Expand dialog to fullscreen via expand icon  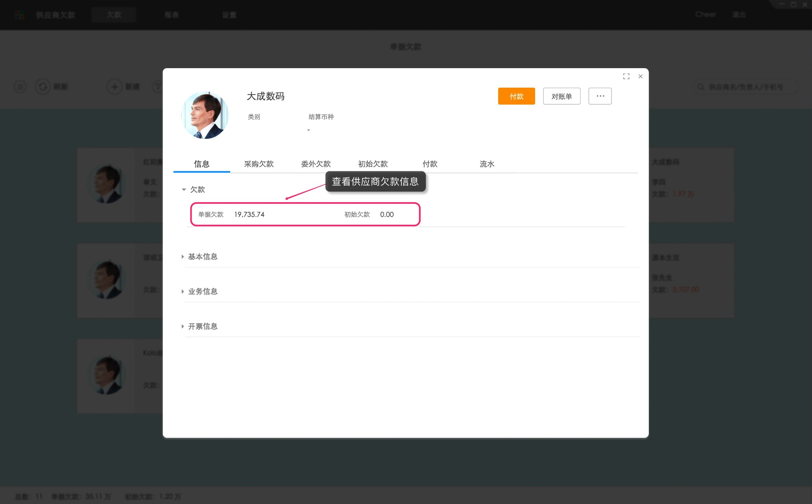[626, 76]
